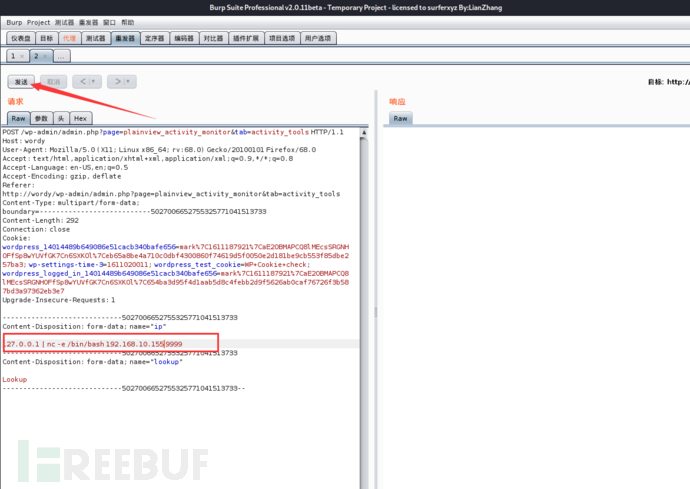The image size is (690, 489).
Task: Open the 项目选项 tab
Action: pos(282,38)
